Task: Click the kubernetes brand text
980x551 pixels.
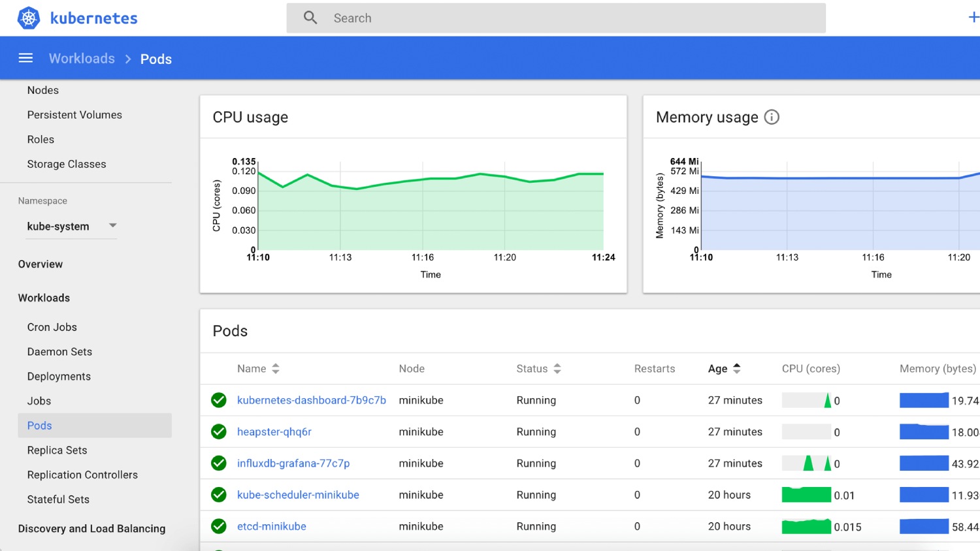Action: pyautogui.click(x=94, y=18)
